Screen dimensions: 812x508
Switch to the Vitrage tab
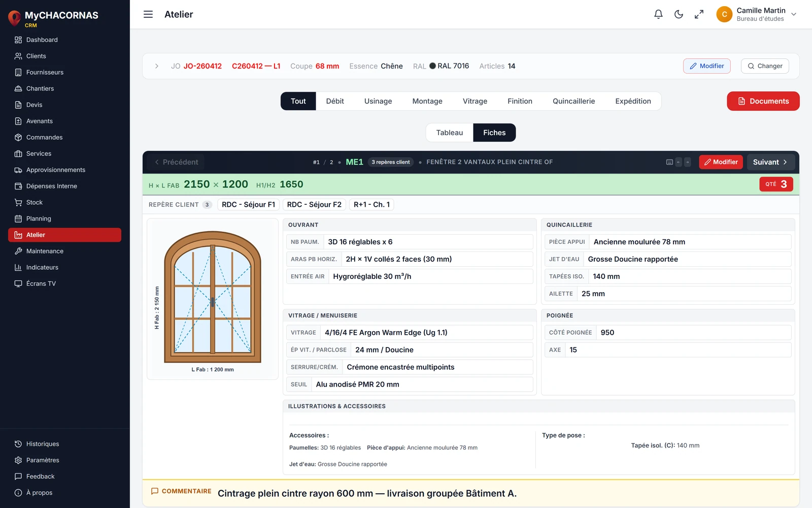click(x=475, y=101)
